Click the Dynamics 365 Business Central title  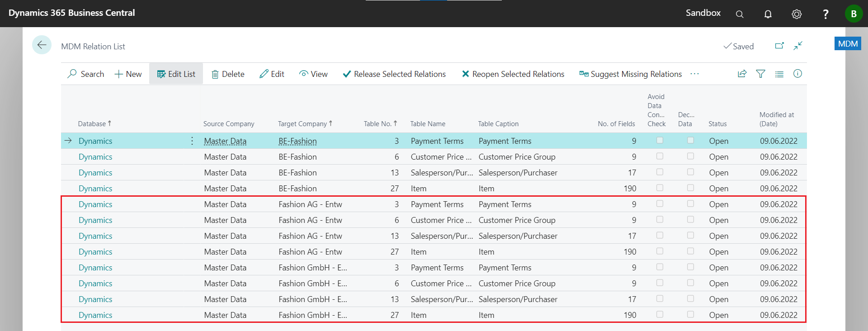point(71,13)
